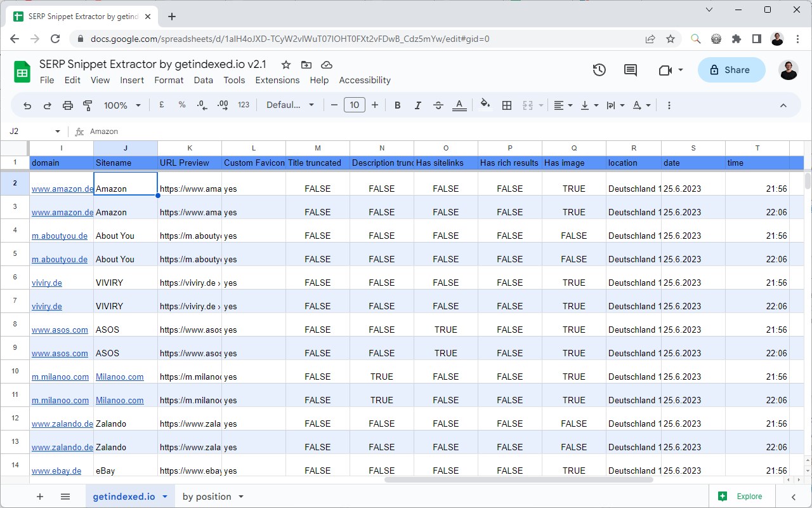Viewport: 812px width, 508px height.
Task: Open fill color picker
Action: pyautogui.click(x=485, y=105)
